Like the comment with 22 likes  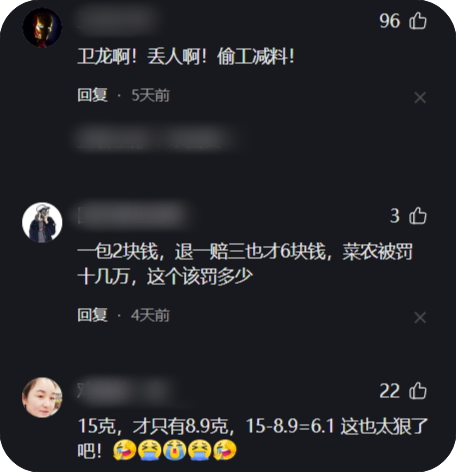[x=418, y=390]
